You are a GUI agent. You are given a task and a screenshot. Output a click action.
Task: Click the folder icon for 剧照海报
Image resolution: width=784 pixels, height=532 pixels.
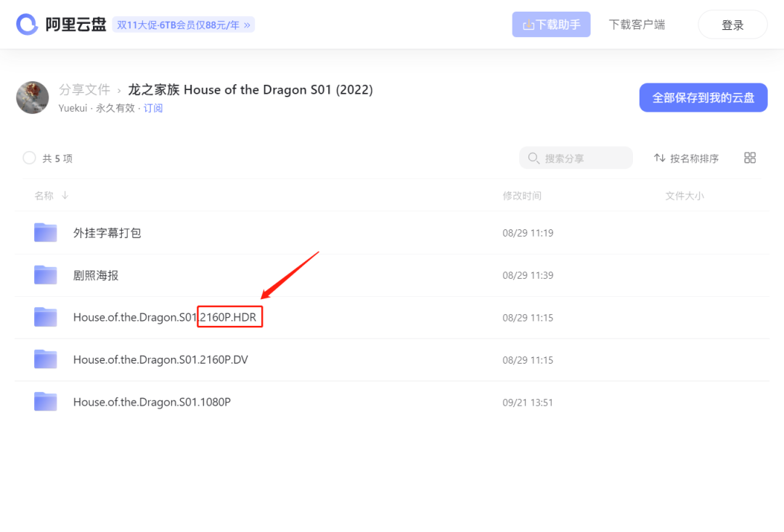coord(46,275)
